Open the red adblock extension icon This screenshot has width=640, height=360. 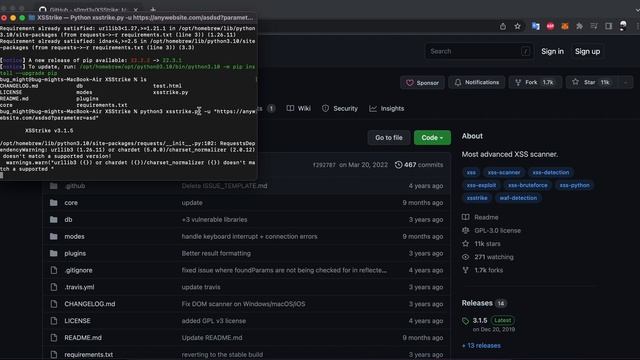tap(550, 27)
